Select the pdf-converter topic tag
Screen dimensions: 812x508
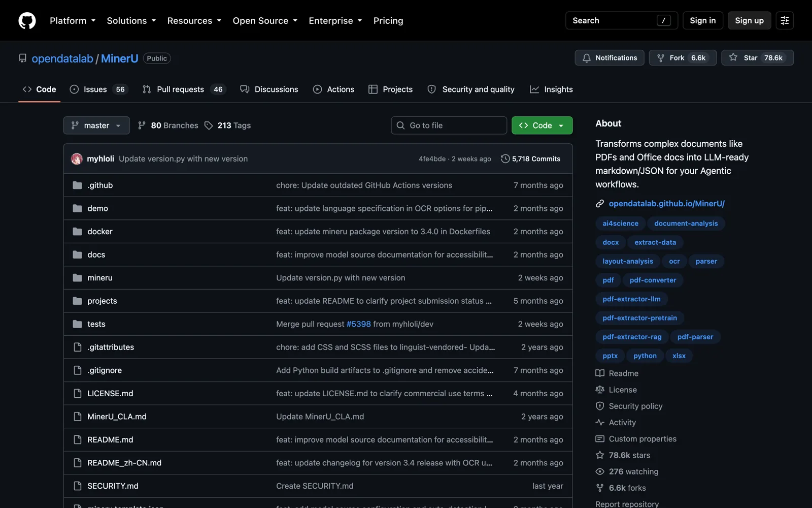pyautogui.click(x=653, y=280)
